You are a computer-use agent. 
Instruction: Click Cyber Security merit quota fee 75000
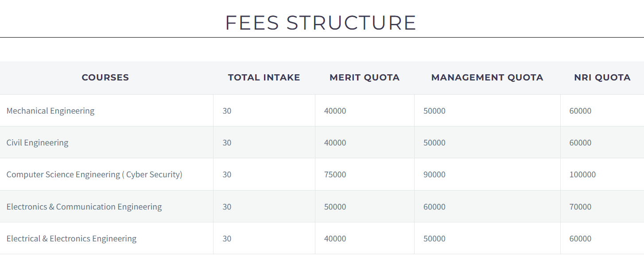(x=335, y=175)
